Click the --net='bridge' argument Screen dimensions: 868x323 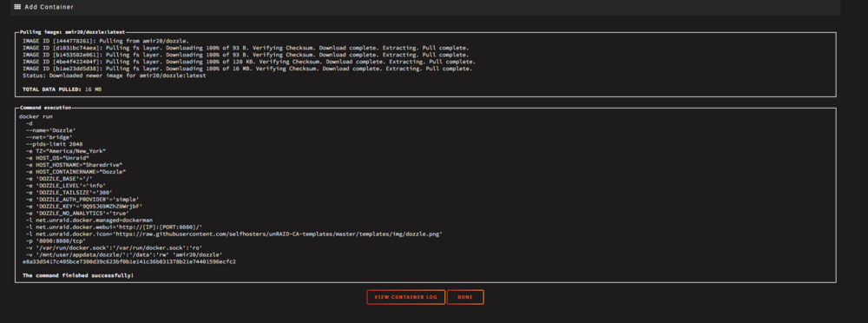(x=50, y=137)
